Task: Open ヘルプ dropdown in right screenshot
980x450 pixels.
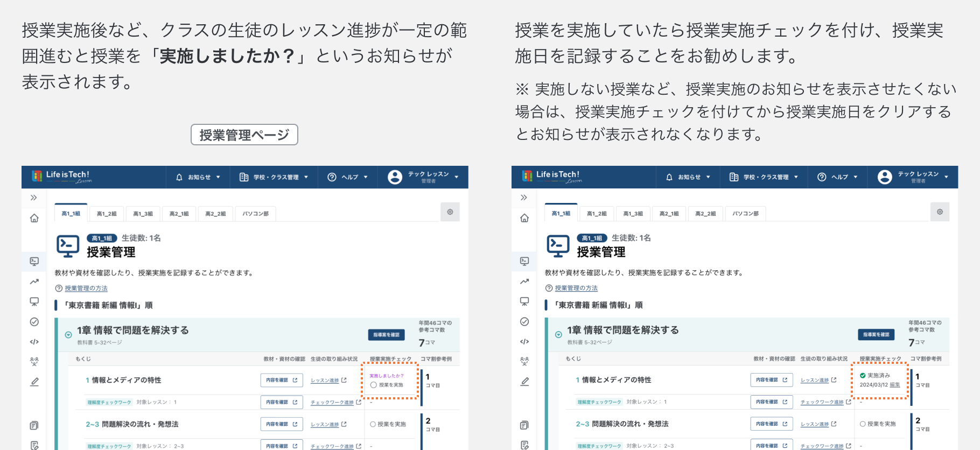Action: (838, 177)
